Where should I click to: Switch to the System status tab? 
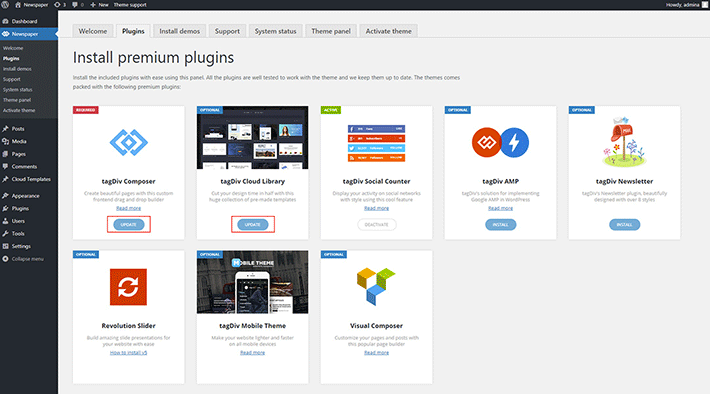(x=275, y=31)
